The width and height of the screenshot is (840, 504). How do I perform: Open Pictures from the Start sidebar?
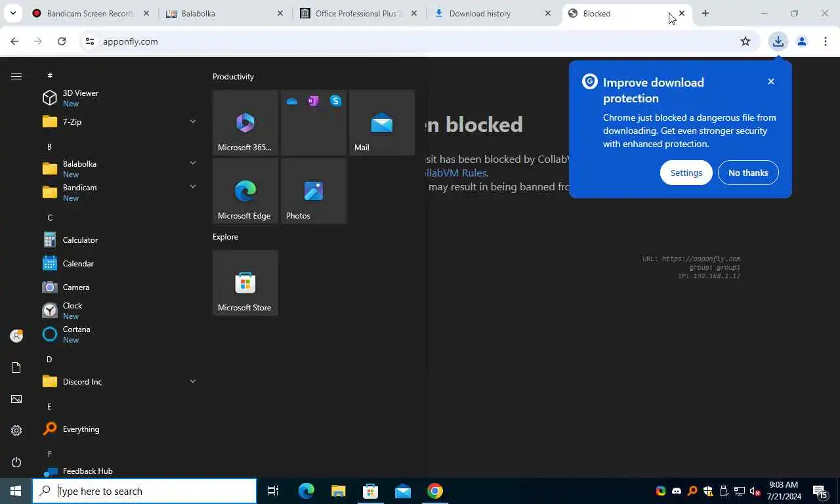(16, 399)
